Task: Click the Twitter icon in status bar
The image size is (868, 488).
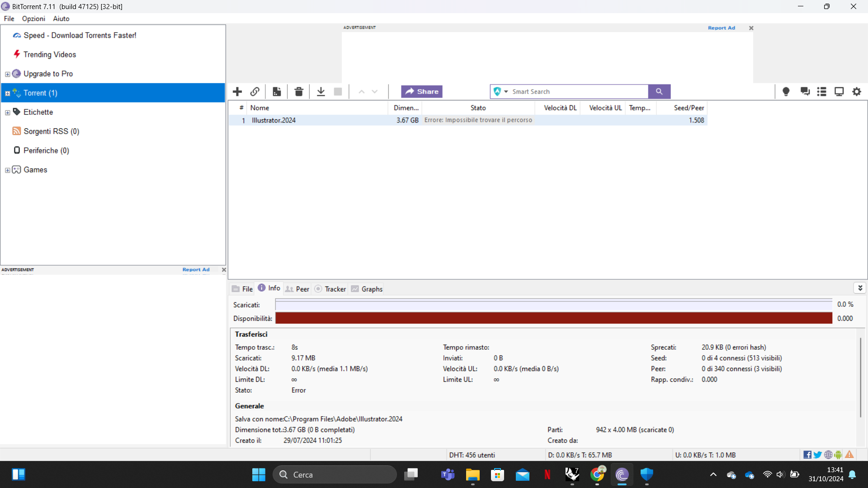Action: (818, 455)
